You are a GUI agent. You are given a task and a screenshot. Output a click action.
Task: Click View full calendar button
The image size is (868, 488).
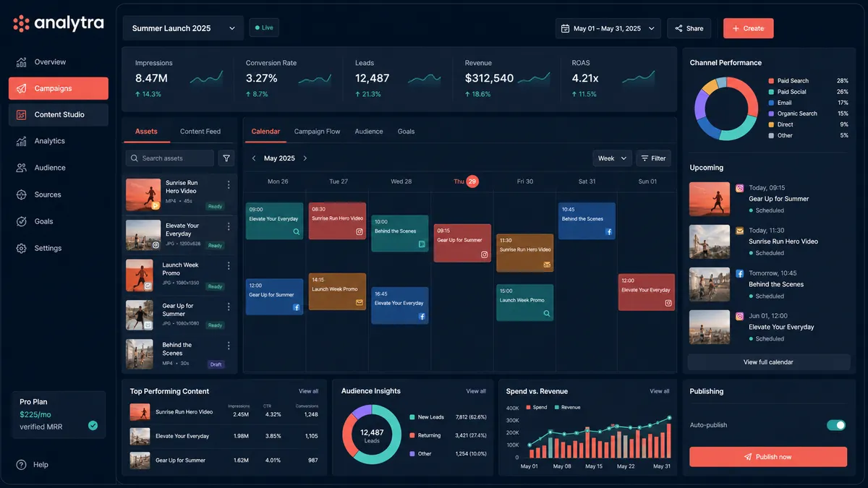tap(768, 362)
